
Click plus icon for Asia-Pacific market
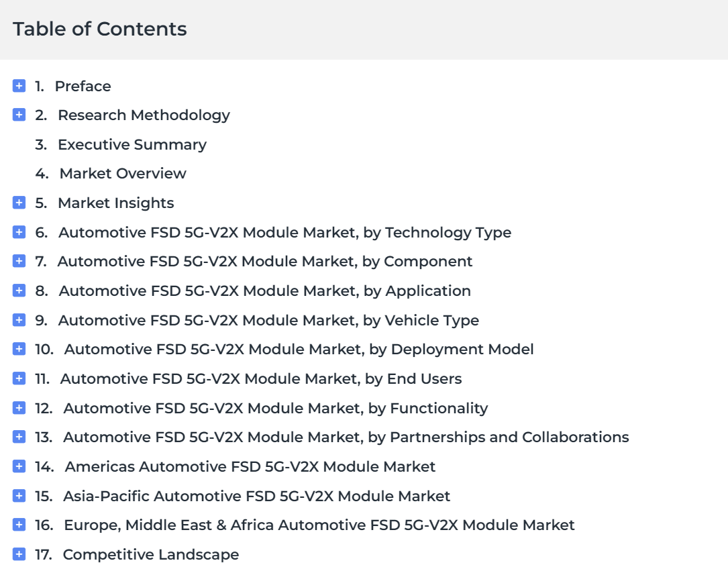19,495
